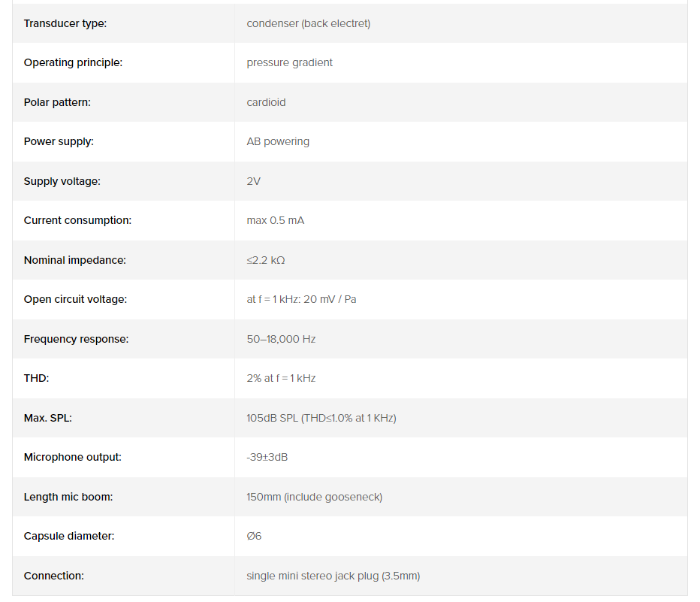
Task: Click the "pressure gradient" value
Action: (289, 62)
